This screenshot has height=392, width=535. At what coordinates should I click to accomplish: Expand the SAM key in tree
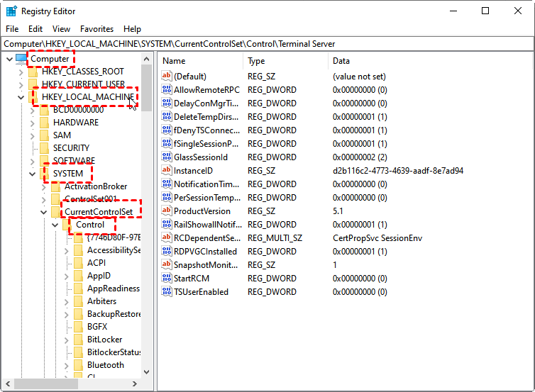tap(33, 135)
